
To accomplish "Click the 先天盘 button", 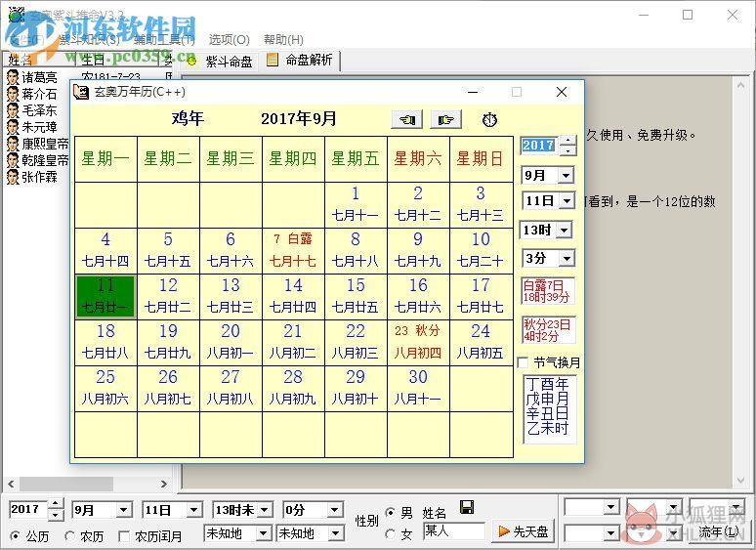I will coord(524,531).
